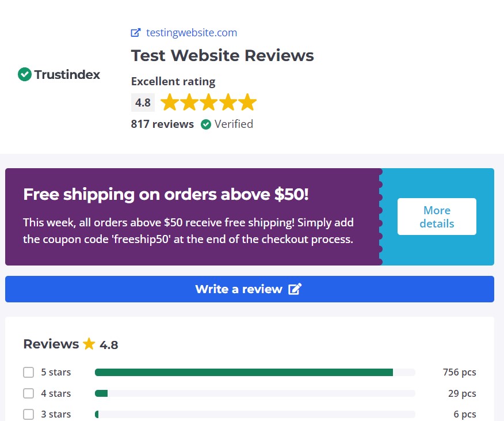Screen dimensions: 504x421
Task: Click the pencil edit icon on Write a review
Action: click(295, 289)
